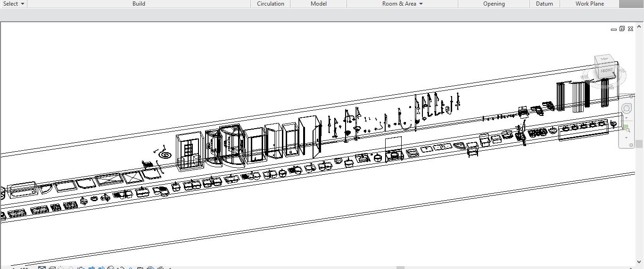Close the navigation bar
The image size is (644, 269).
click(x=631, y=96)
